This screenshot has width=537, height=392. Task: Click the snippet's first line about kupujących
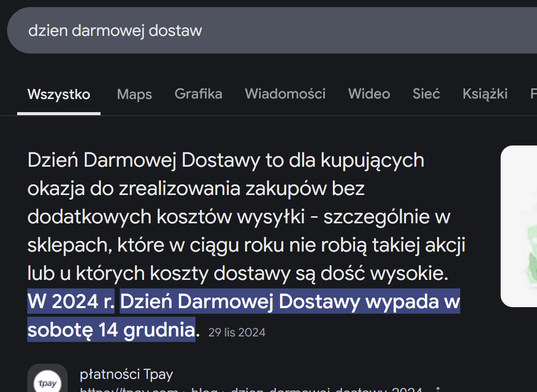coord(225,161)
